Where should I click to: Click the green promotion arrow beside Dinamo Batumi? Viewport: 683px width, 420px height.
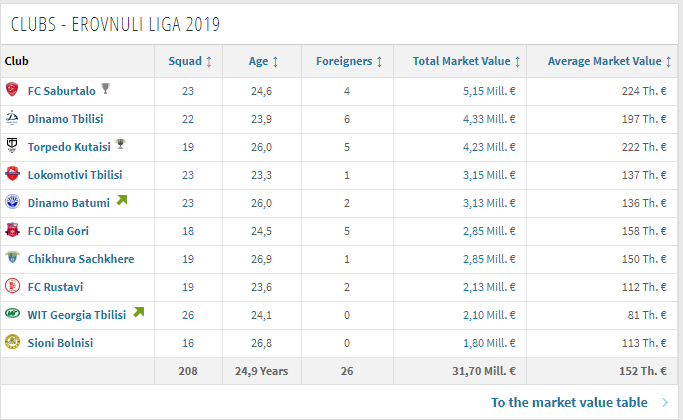tap(122, 201)
